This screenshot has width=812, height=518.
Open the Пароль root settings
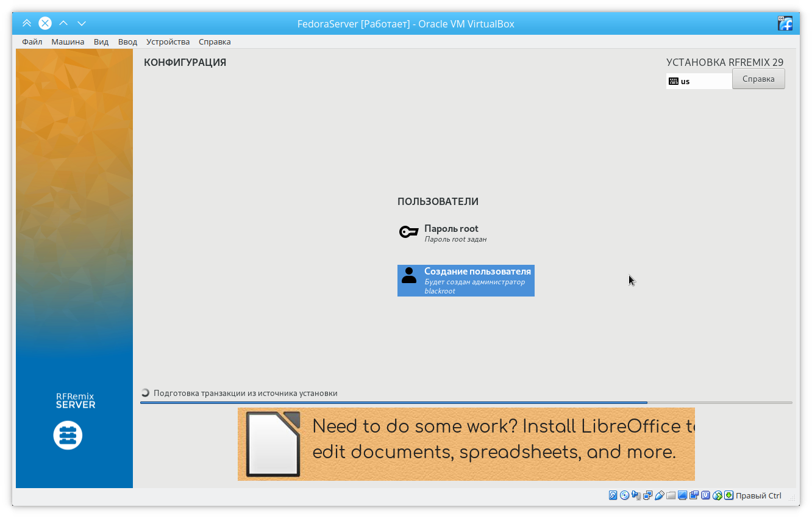click(x=451, y=233)
